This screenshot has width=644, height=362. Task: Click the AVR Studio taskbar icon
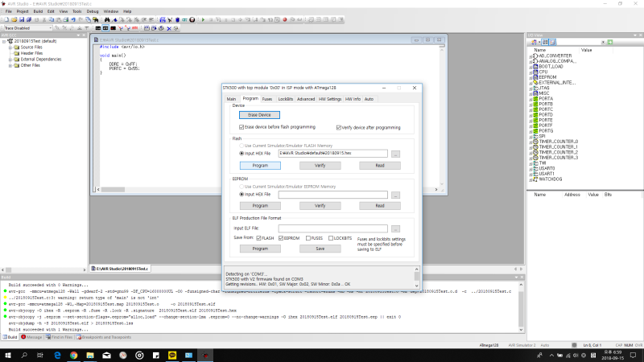[x=205, y=356]
